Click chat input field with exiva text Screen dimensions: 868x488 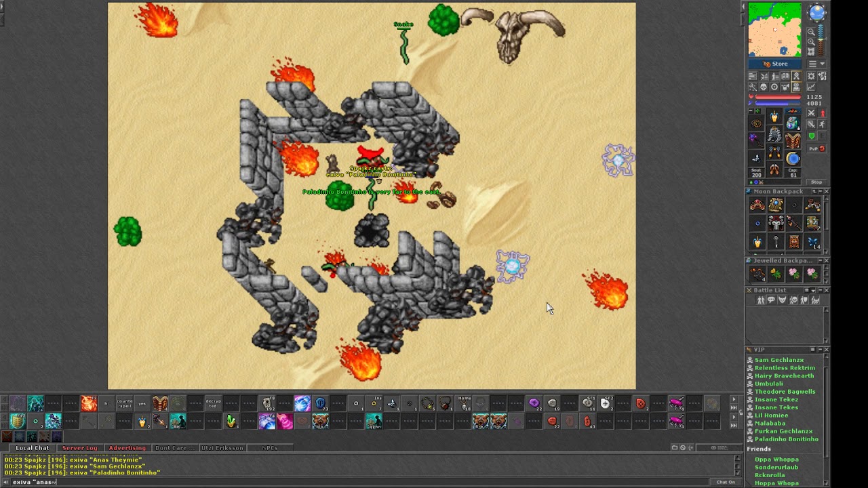coord(359,482)
